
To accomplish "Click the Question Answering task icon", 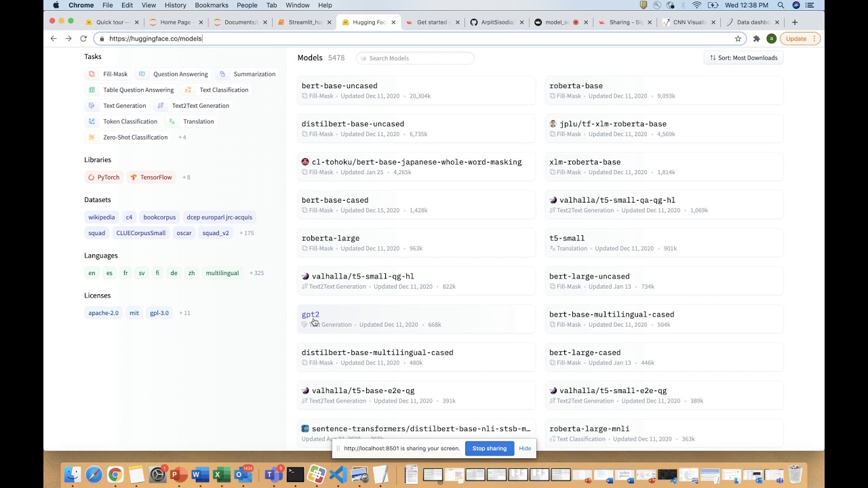I will 142,74.
